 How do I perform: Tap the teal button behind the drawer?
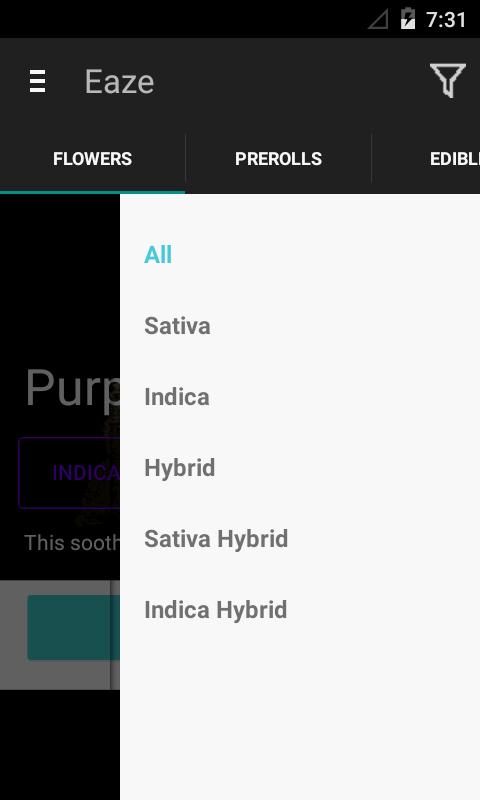pos(73,628)
